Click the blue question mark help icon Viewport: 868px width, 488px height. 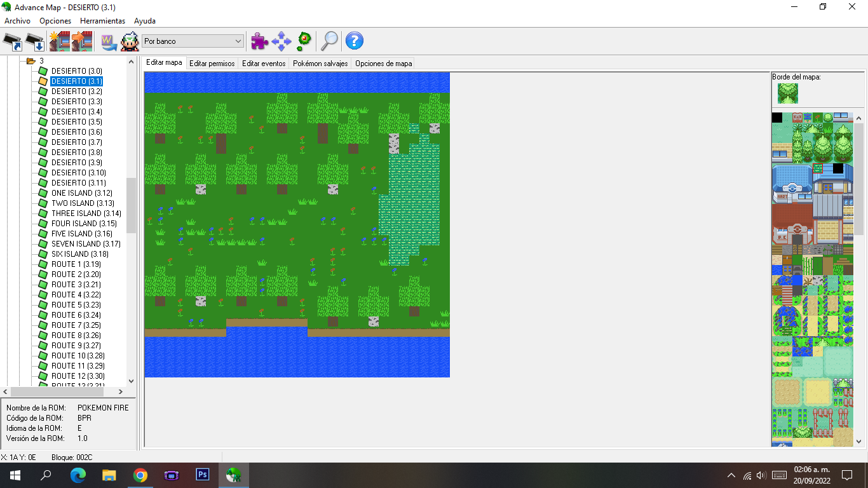coord(354,41)
